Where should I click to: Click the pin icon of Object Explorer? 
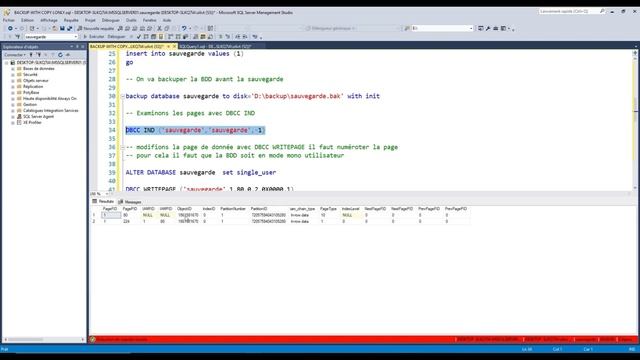tap(77, 47)
